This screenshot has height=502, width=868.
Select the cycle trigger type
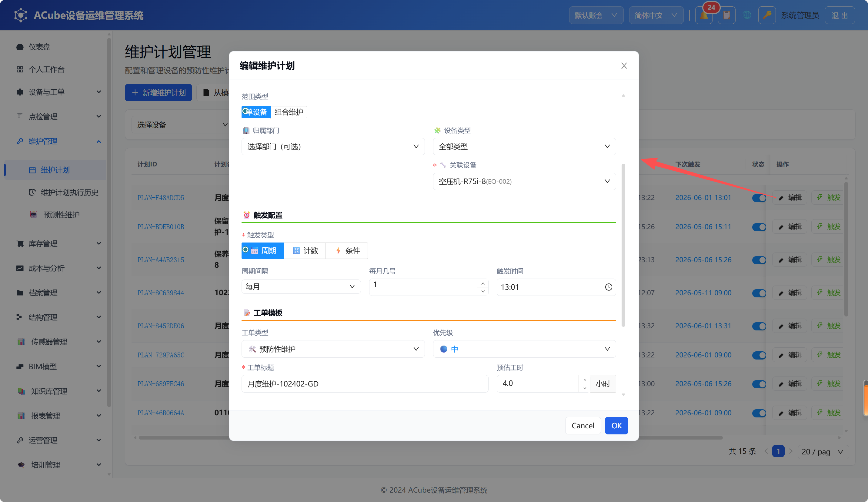click(262, 250)
